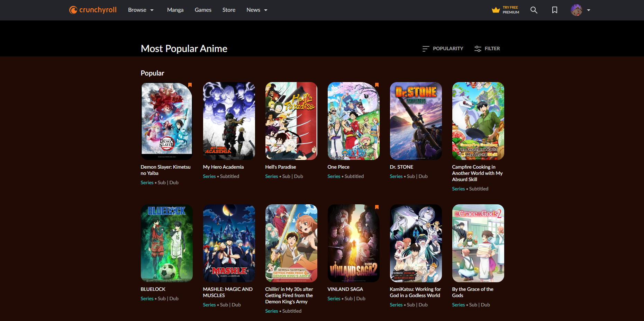This screenshot has height=321, width=644.
Task: Open the Chillin' in My 30s poster
Action: click(291, 243)
